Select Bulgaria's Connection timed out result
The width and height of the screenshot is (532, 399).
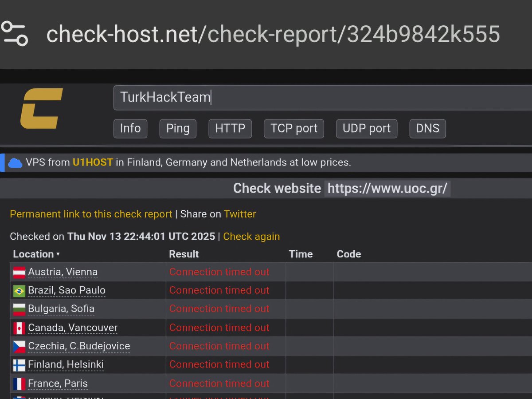219,309
